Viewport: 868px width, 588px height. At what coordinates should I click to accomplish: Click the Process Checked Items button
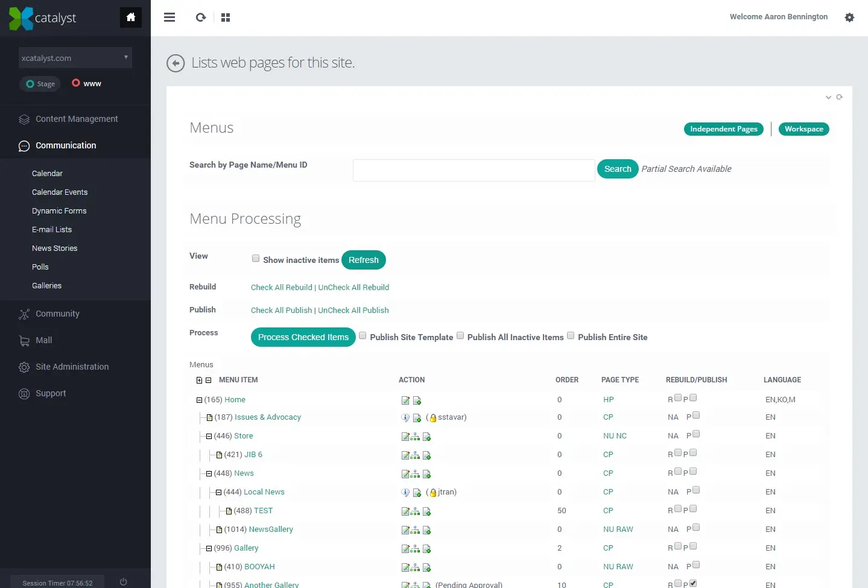click(303, 337)
